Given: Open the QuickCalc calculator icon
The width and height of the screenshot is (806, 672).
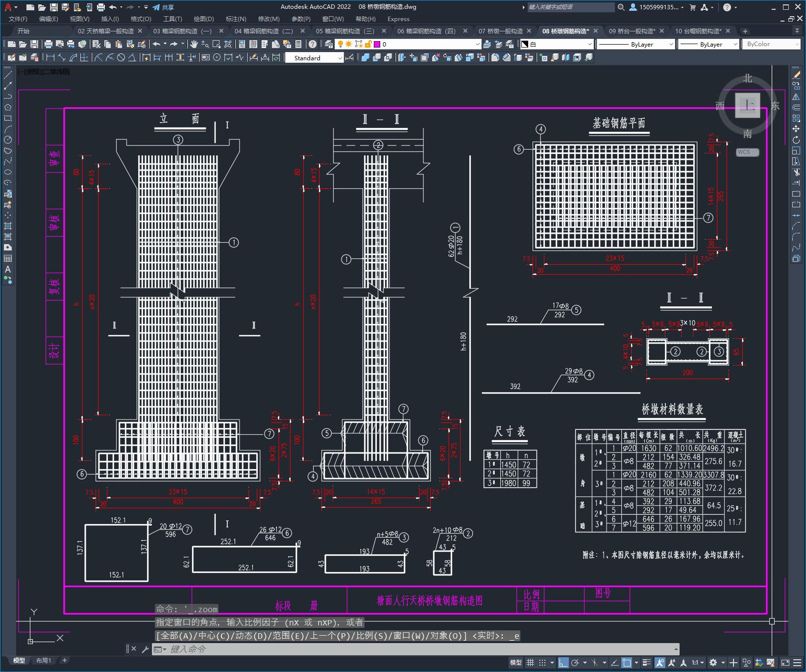Looking at the screenshot, I should (x=298, y=44).
